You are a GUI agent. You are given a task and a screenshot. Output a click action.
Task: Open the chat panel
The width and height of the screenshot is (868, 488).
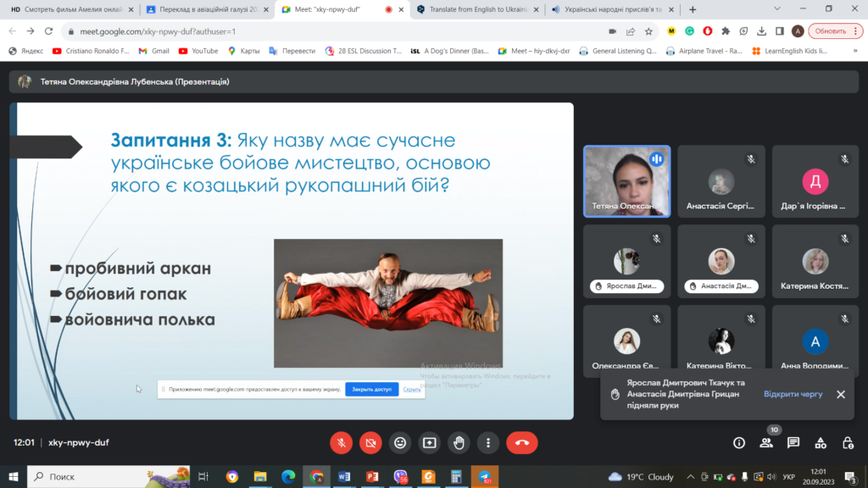tap(793, 442)
